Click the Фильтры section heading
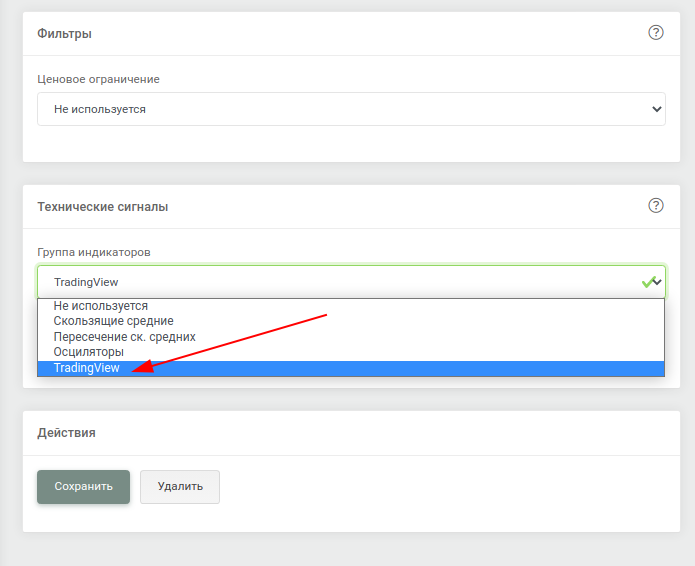The image size is (695, 566). coord(64,34)
